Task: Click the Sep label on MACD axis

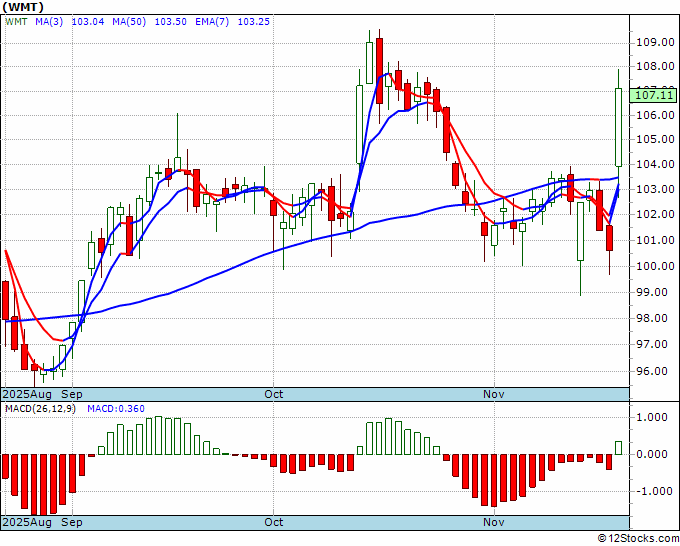Action: tap(72, 522)
